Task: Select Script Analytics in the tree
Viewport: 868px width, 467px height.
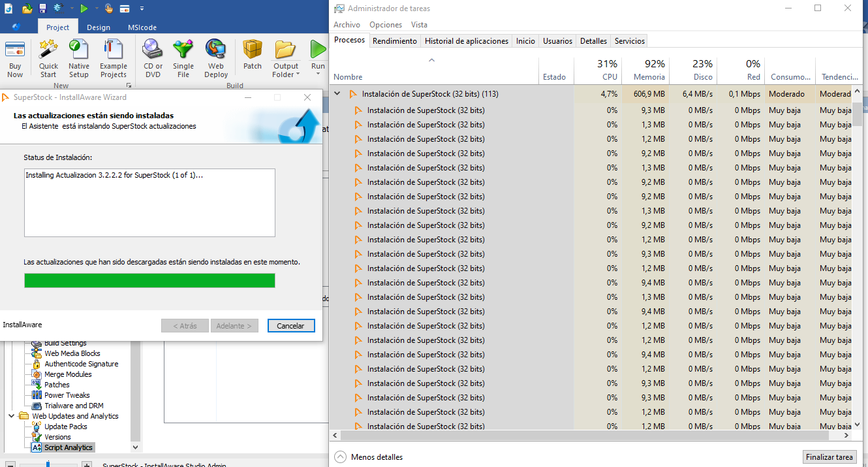Action: pos(69,447)
